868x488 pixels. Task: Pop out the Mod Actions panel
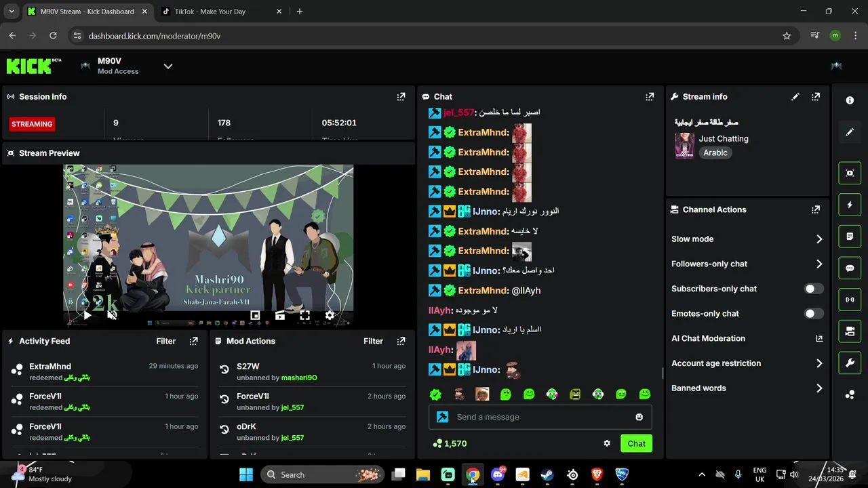click(x=401, y=342)
